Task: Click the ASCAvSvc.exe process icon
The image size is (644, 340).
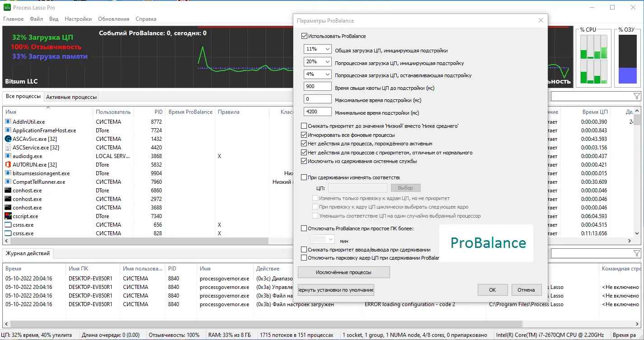Action: (8, 139)
